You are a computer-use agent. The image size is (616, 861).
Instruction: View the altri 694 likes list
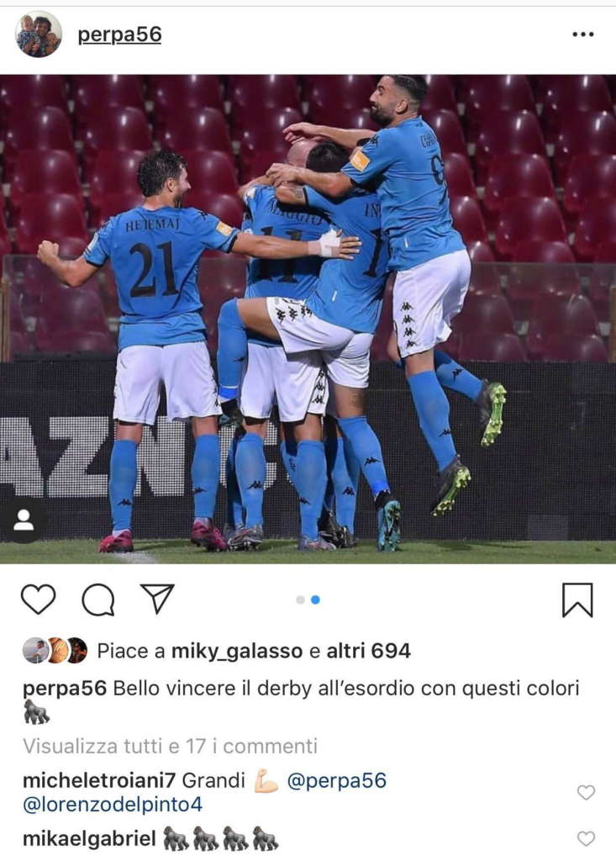(x=368, y=652)
